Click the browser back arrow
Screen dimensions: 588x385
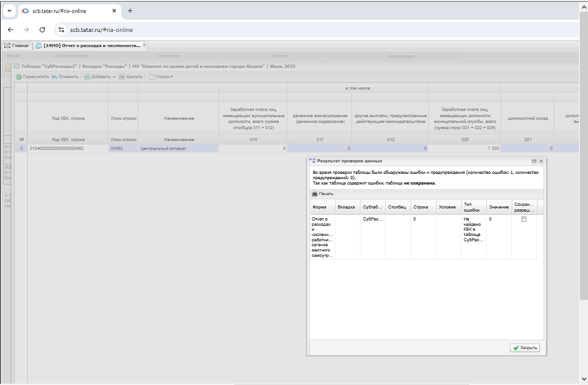(11, 30)
